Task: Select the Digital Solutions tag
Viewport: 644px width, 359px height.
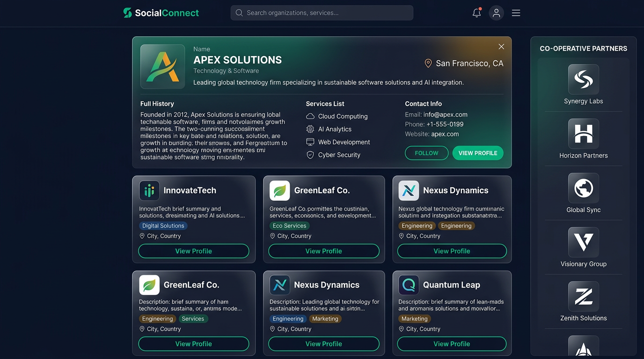Action: point(163,226)
